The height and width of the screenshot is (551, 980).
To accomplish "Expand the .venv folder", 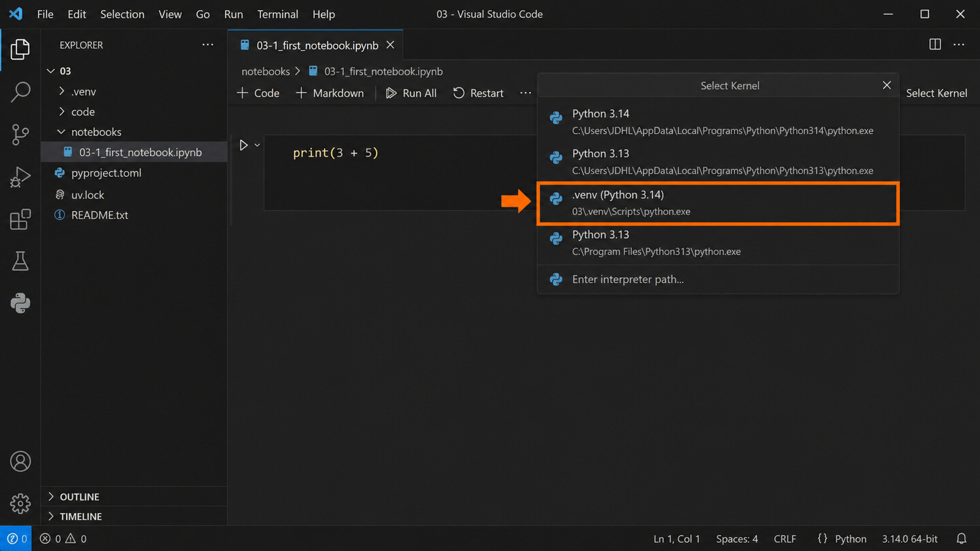I will [x=61, y=91].
